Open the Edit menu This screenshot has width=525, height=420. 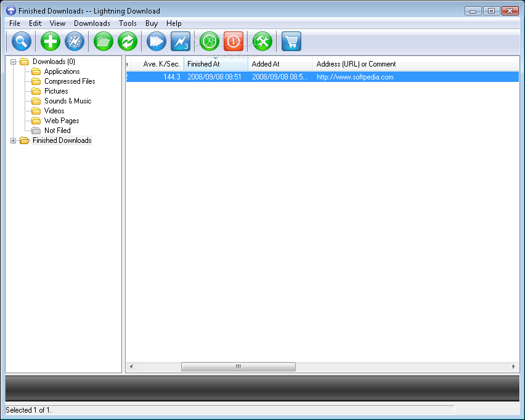click(35, 23)
